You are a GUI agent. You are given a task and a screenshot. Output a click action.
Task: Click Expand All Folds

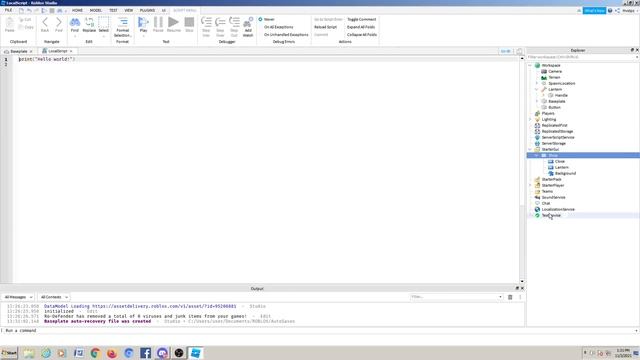tap(361, 27)
